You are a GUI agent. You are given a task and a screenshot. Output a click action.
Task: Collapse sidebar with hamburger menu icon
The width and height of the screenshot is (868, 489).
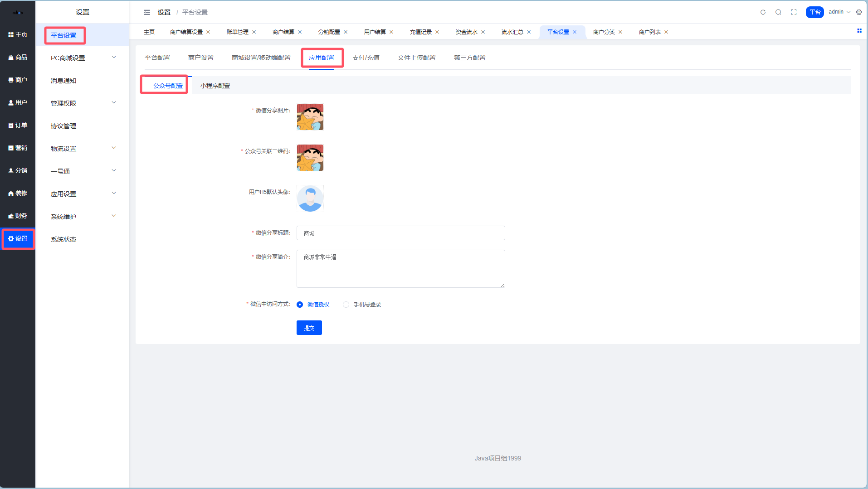tap(147, 12)
